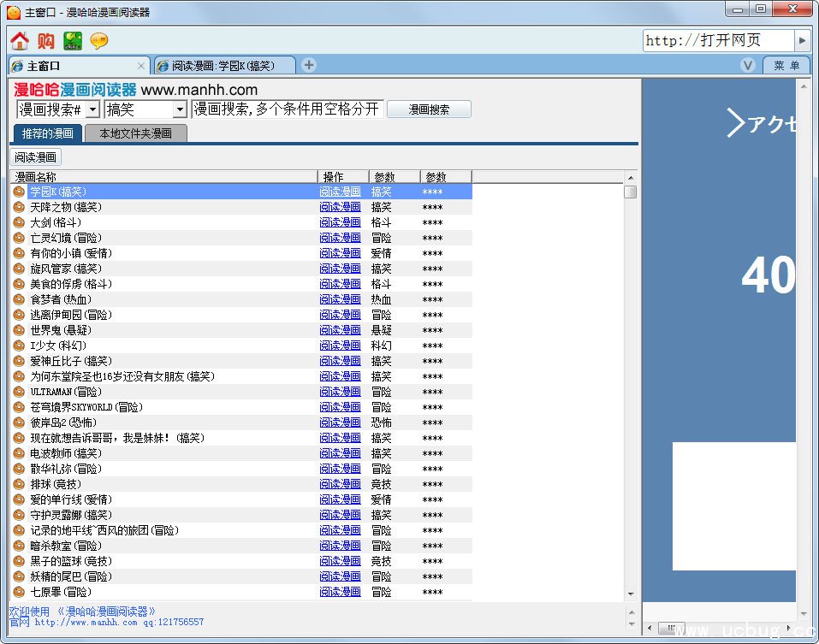Click the icon beside 亡灵幻境(冒险)
This screenshot has width=819, height=644.
click(19, 238)
